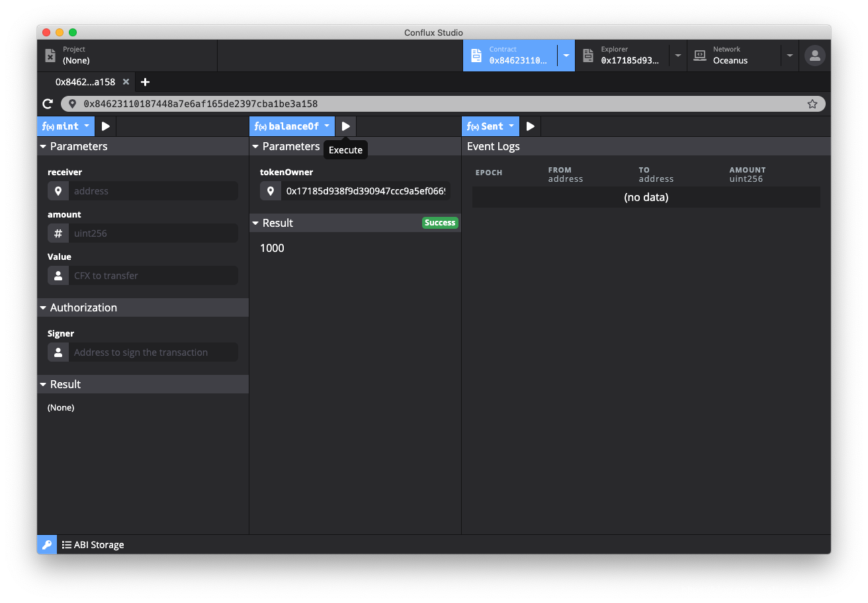Close the 0x8462...a158 tab
Image resolution: width=868 pixels, height=603 pixels.
coord(126,82)
